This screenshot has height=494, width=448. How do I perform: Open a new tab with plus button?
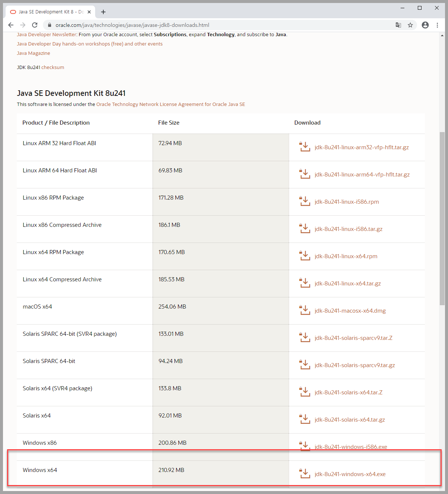[103, 12]
